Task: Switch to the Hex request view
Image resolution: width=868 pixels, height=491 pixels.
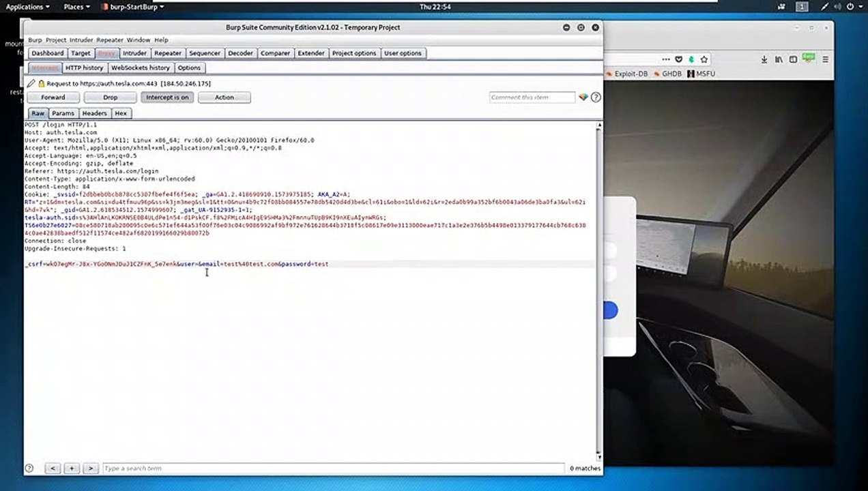Action: [x=121, y=113]
